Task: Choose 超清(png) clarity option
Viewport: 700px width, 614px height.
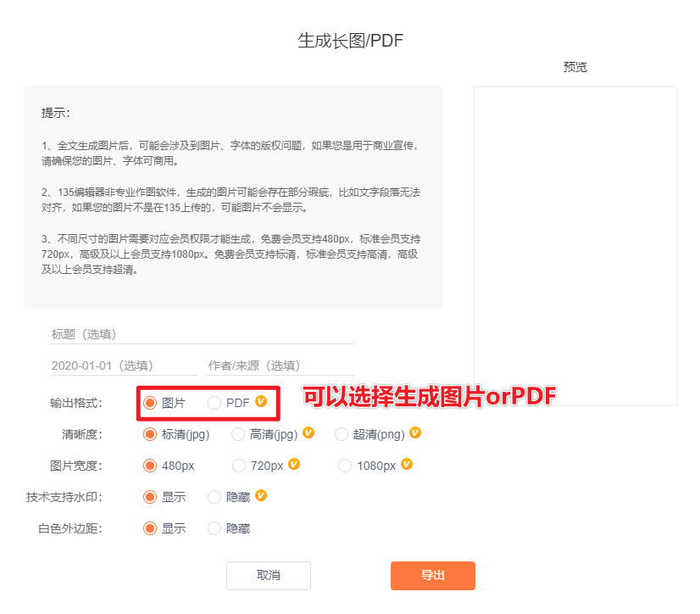Action: coord(342,434)
